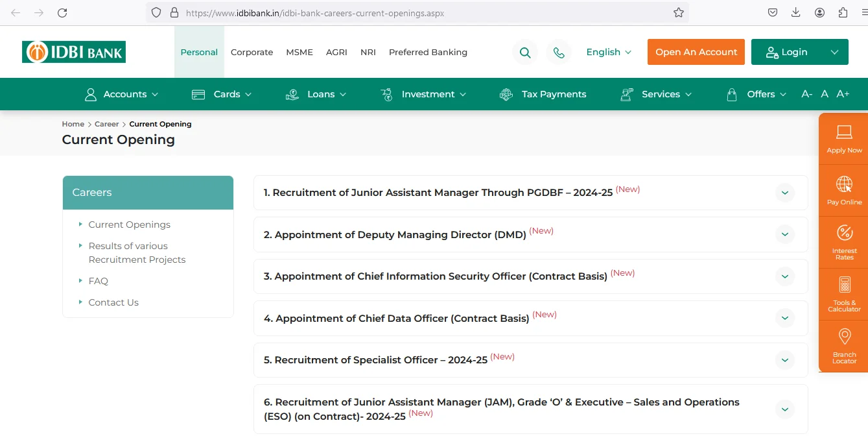The image size is (868, 436).
Task: Click the Careers sidebar header
Action: (148, 193)
